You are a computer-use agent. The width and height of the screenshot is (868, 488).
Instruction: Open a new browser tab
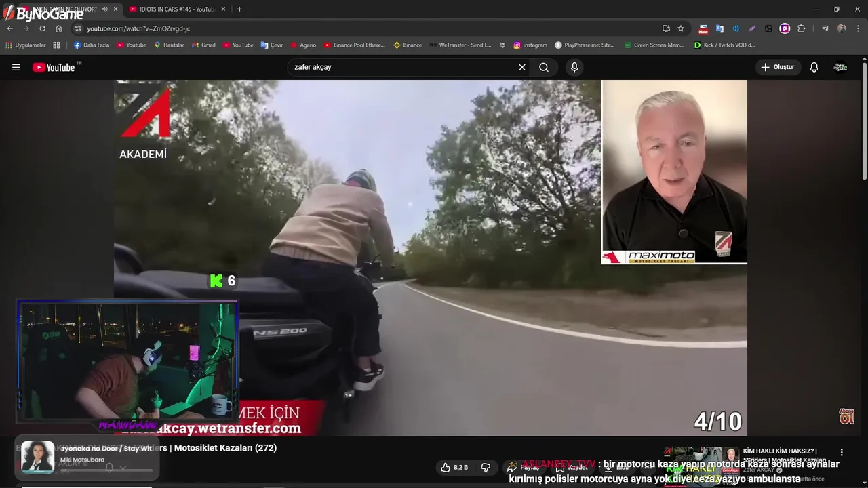(x=239, y=9)
